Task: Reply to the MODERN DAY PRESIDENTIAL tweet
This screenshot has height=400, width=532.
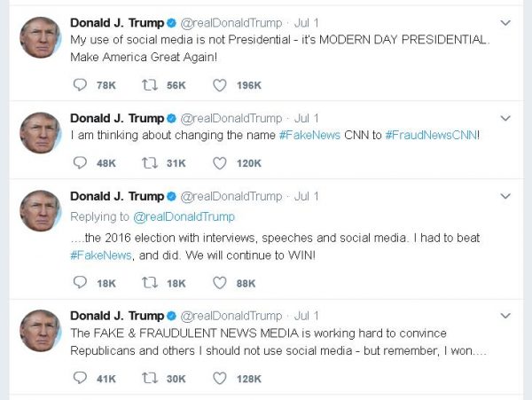Action: (81, 85)
